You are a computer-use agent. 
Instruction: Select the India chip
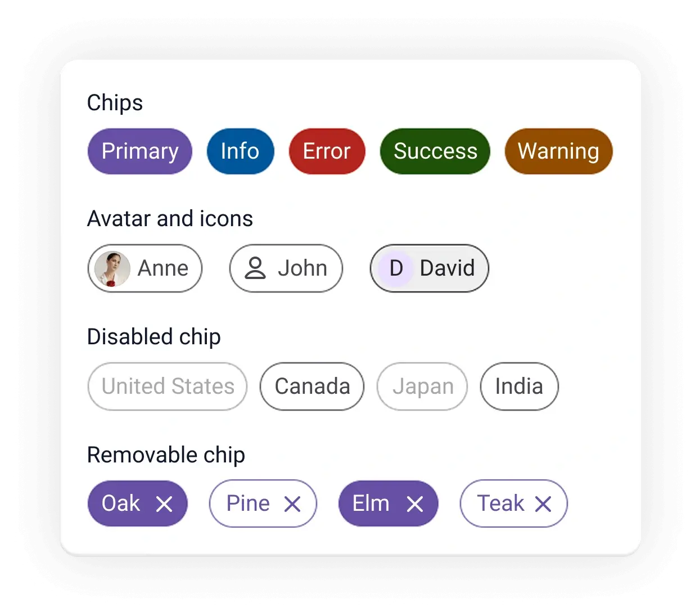pos(519,386)
